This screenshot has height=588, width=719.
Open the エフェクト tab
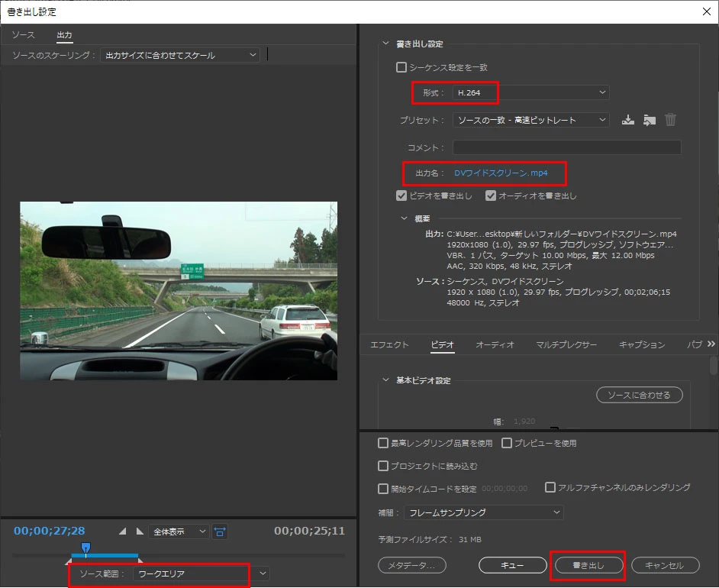pyautogui.click(x=389, y=344)
